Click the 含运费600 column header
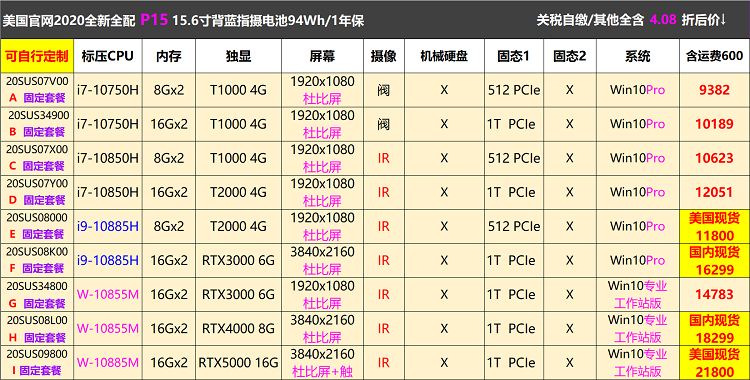Image resolution: width=750 pixels, height=380 pixels. (x=715, y=56)
